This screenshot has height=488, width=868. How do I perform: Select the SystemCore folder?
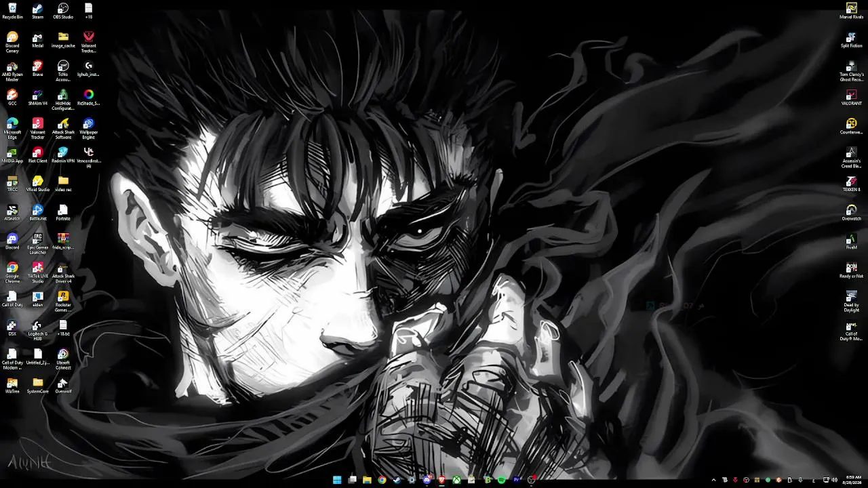[38, 386]
